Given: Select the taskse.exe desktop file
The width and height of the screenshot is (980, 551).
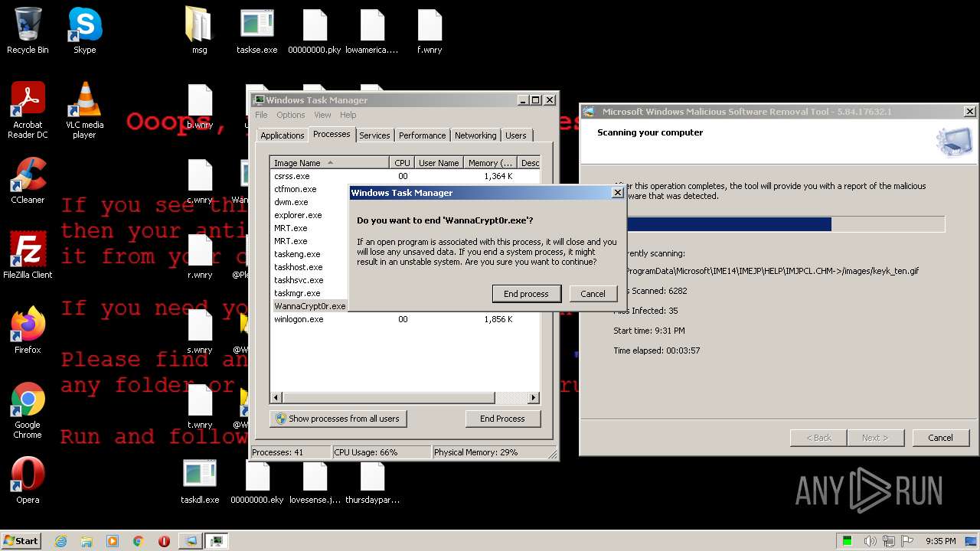Looking at the screenshot, I should [257, 31].
